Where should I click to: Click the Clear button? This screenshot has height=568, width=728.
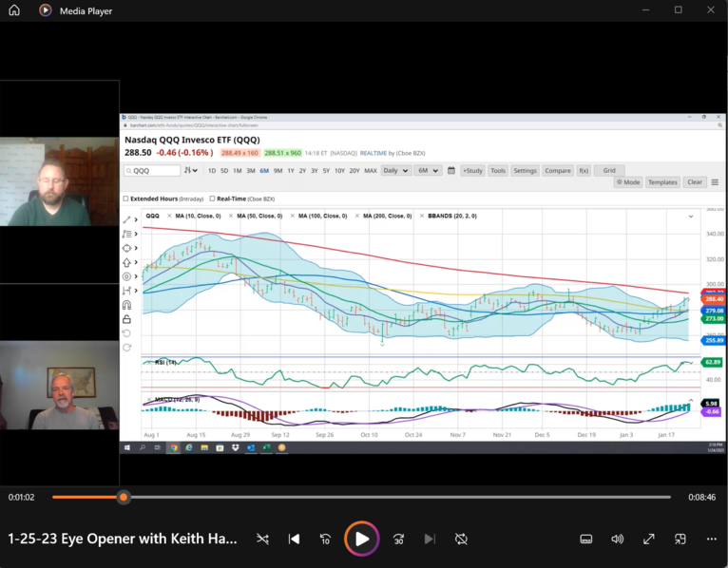(695, 182)
